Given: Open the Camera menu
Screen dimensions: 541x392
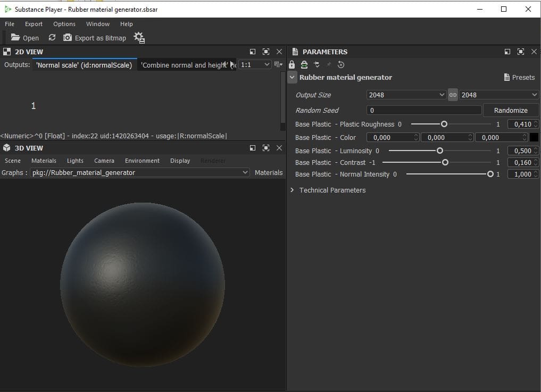Looking at the screenshot, I should pos(104,161).
